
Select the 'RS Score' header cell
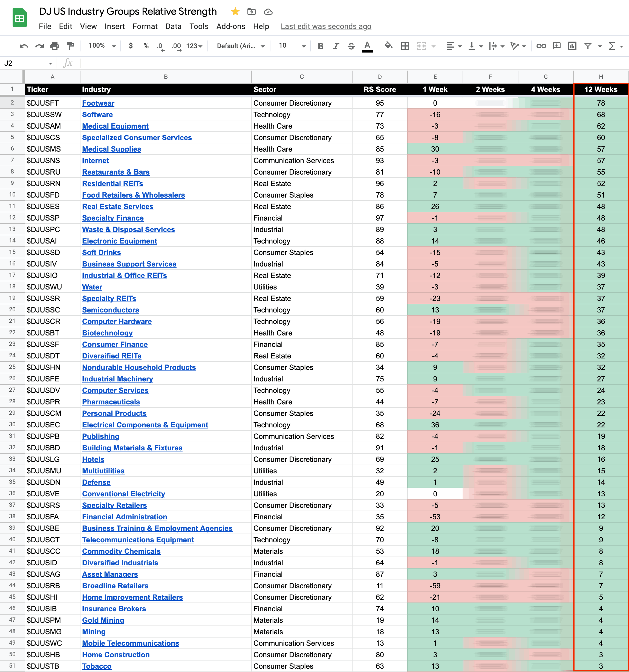click(x=380, y=89)
